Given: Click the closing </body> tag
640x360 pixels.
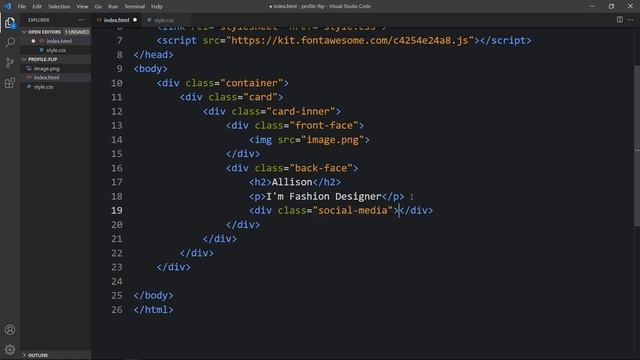Looking at the screenshot, I should pos(153,296).
